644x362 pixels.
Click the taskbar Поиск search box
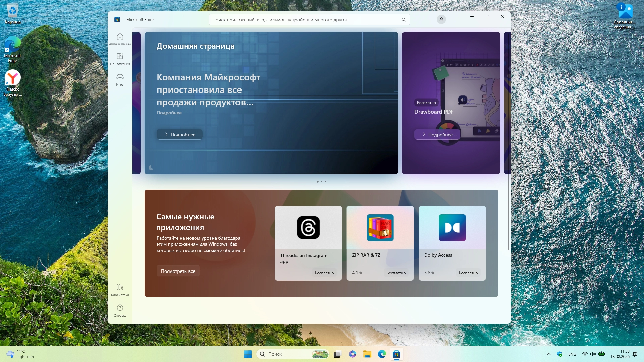click(x=292, y=354)
